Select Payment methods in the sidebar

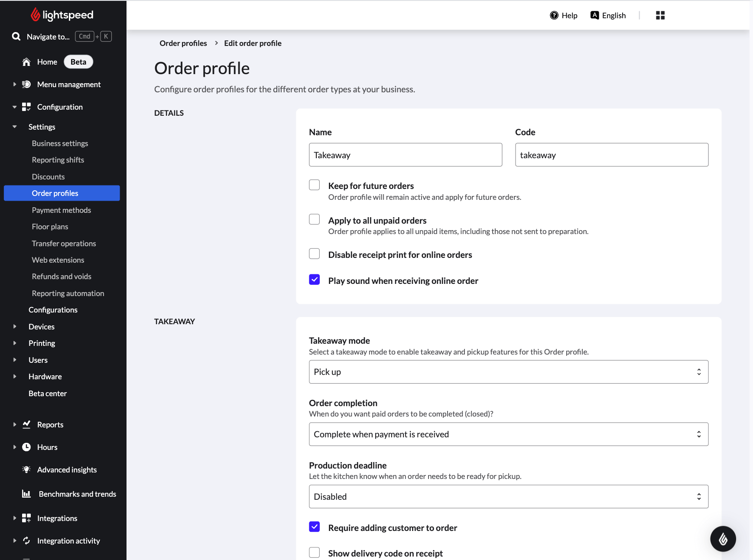tap(62, 210)
